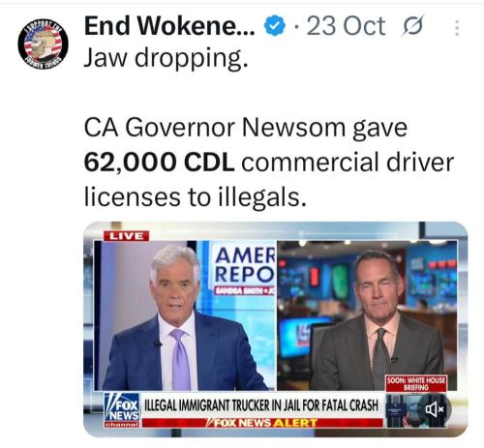Play video via the gray-haired anchor frame
The image size is (484, 448).
pyautogui.click(x=186, y=316)
